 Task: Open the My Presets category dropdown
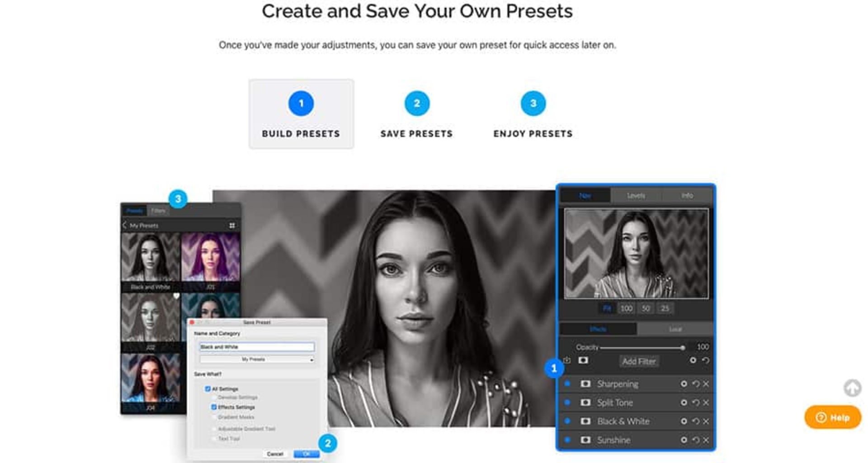257,359
